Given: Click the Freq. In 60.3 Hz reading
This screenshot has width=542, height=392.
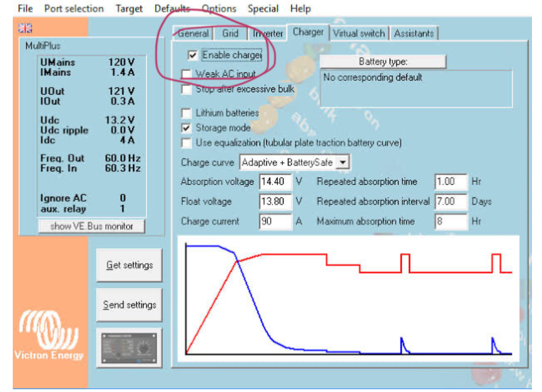Looking at the screenshot, I should (x=91, y=168).
